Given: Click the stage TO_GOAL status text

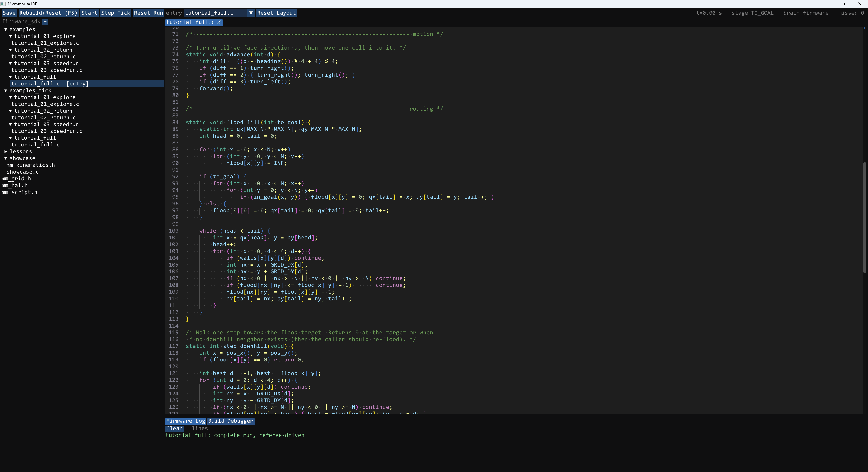Looking at the screenshot, I should point(752,13).
